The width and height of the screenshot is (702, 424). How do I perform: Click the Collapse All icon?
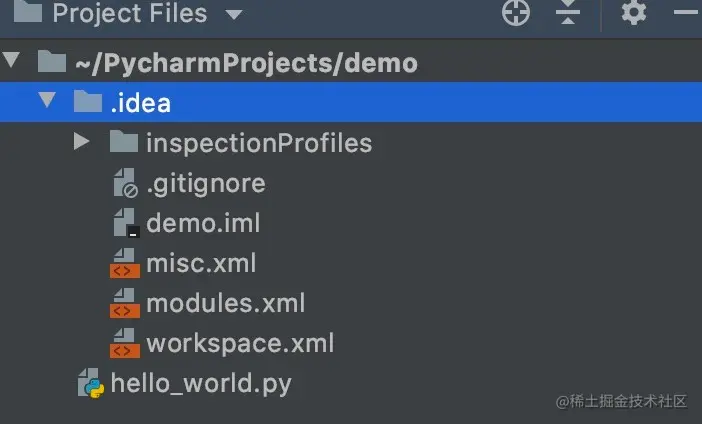(568, 13)
